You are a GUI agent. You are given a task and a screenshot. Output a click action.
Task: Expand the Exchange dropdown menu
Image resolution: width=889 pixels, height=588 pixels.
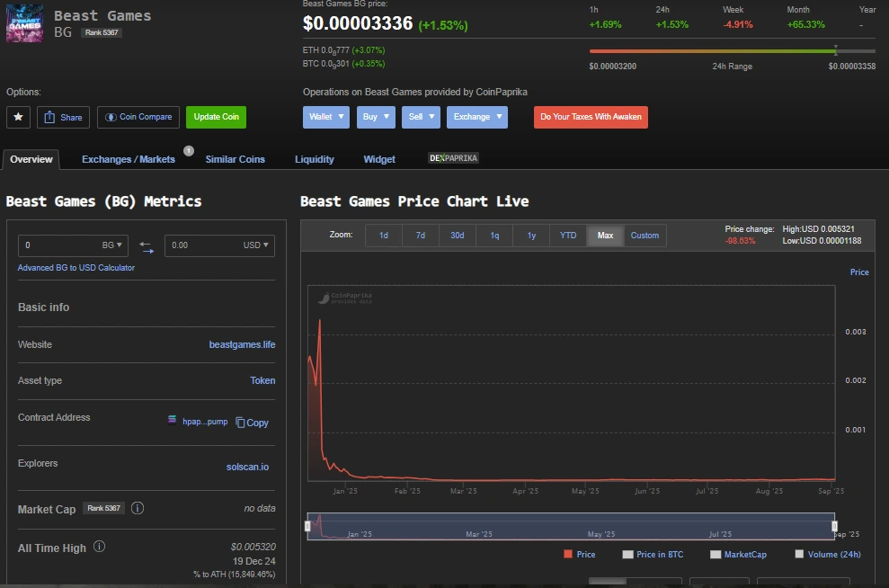click(476, 117)
